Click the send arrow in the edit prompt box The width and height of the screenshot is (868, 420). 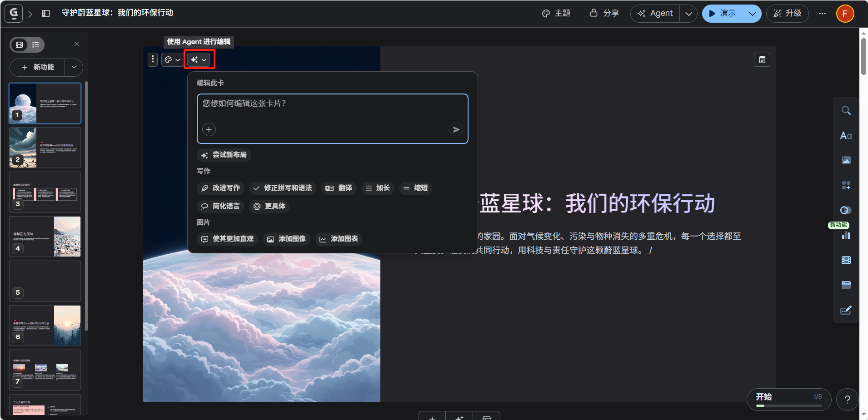point(456,129)
